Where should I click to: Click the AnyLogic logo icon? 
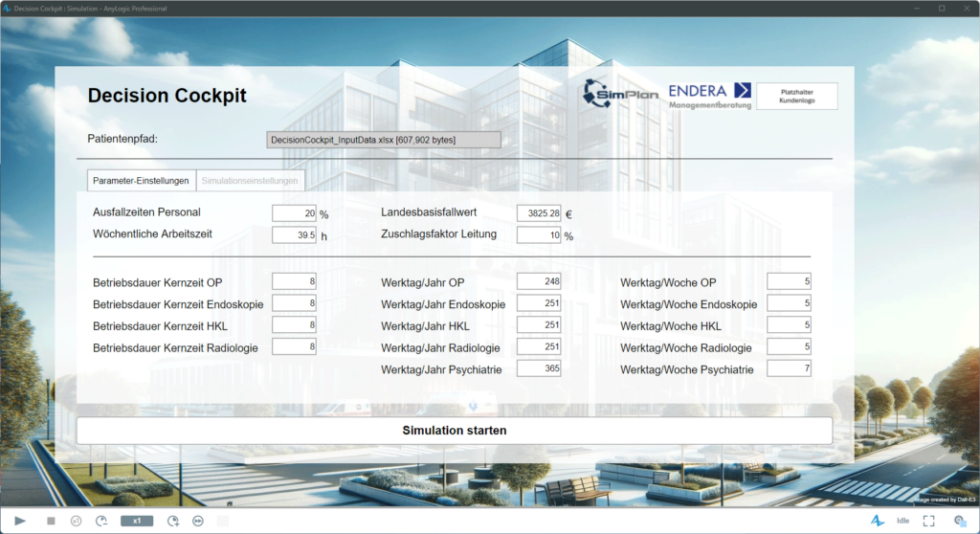click(x=877, y=521)
